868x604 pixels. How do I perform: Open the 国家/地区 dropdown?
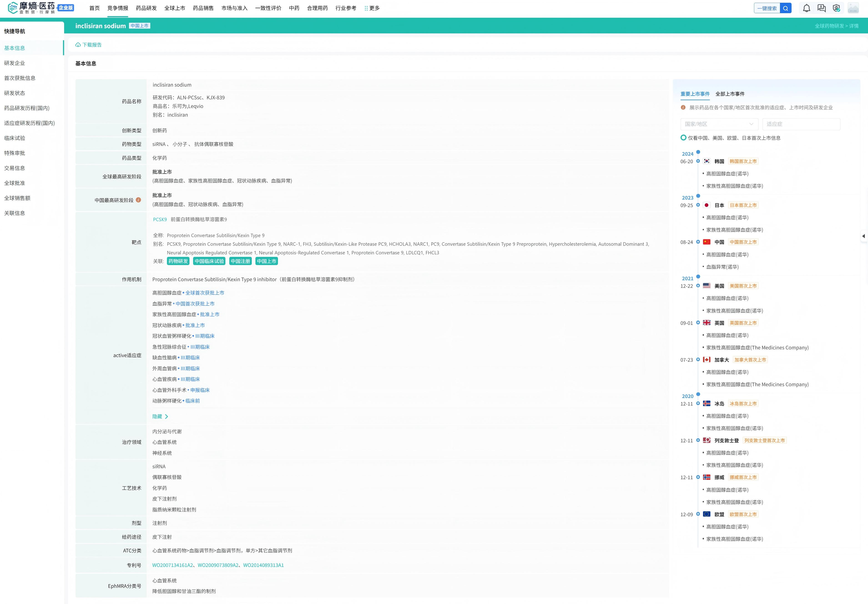coord(719,124)
